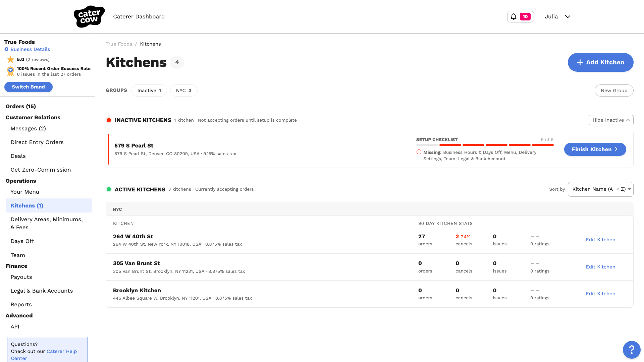Image resolution: width=644 pixels, height=362 pixels.
Task: Open Orders (15) in sidebar
Action: pyautogui.click(x=21, y=106)
